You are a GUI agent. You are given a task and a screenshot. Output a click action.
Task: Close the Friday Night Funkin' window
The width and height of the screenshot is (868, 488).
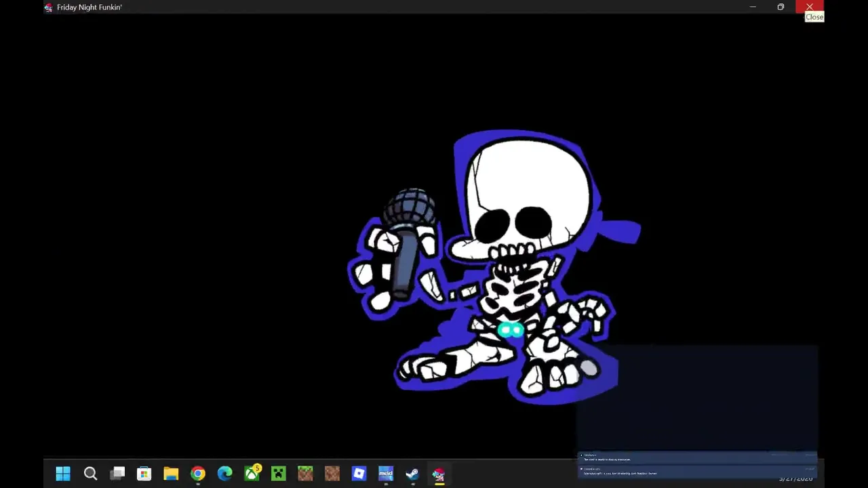[809, 7]
